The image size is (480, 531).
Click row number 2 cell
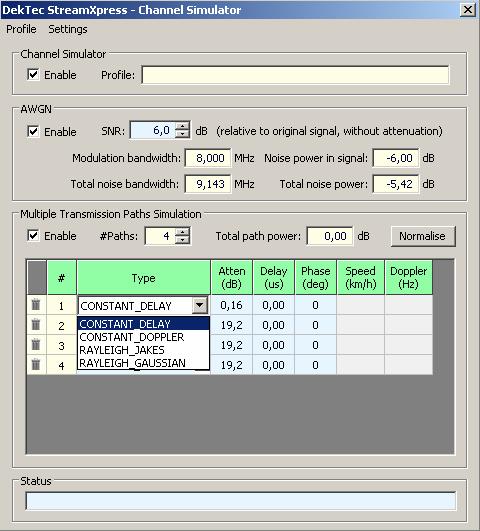pyautogui.click(x=61, y=325)
